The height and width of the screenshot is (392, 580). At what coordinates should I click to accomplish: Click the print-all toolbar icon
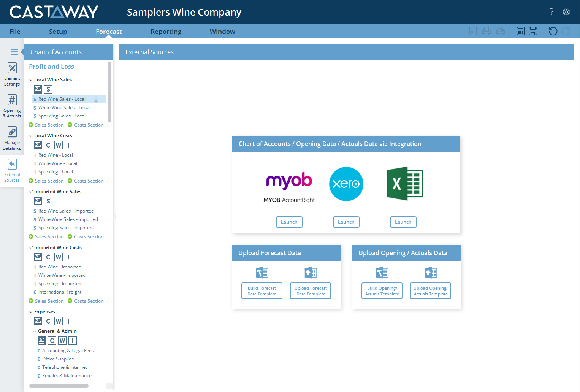[x=501, y=31]
